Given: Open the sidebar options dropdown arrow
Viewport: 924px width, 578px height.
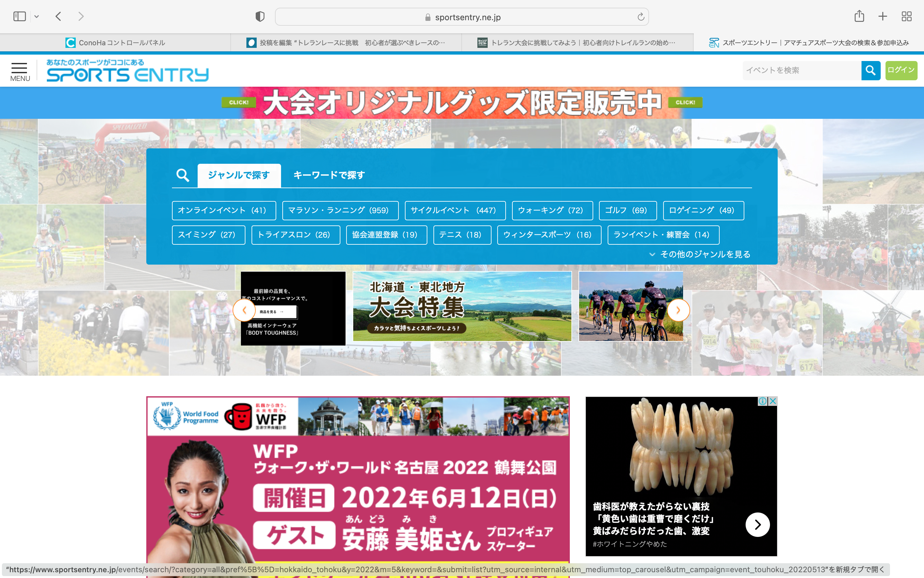Looking at the screenshot, I should click(37, 16).
